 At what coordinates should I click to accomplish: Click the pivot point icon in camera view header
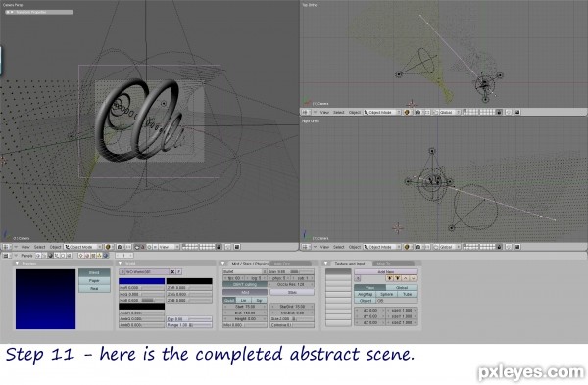pyautogui.click(x=120, y=247)
